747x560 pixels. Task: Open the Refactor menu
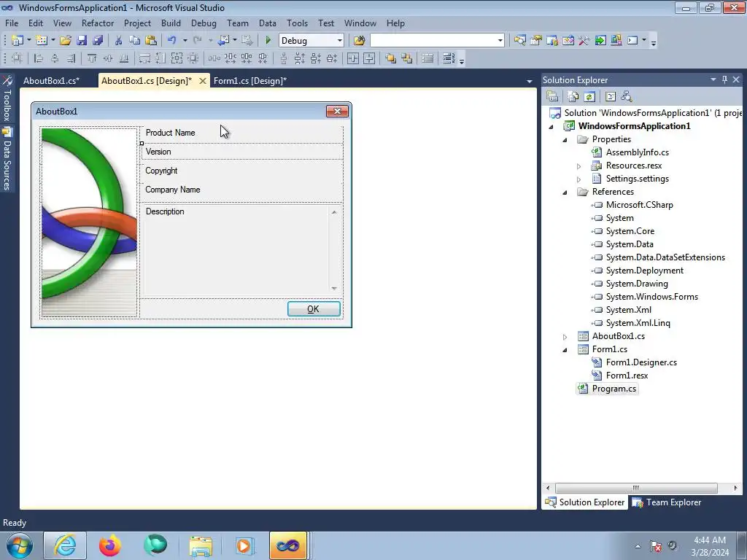[x=98, y=23]
